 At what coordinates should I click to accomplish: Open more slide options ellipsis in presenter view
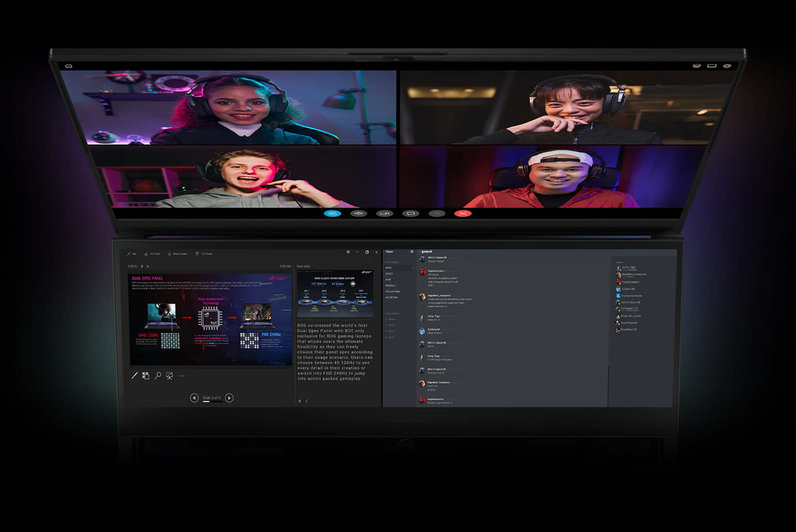pyautogui.click(x=181, y=376)
